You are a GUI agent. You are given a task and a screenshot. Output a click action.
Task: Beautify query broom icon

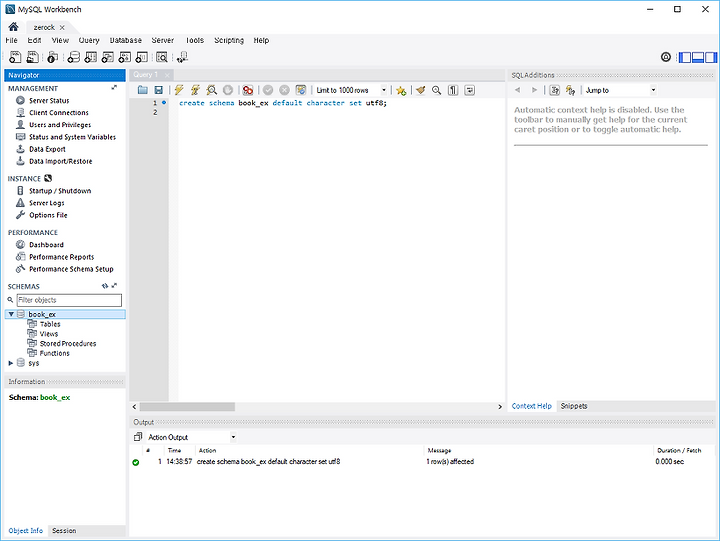421,90
